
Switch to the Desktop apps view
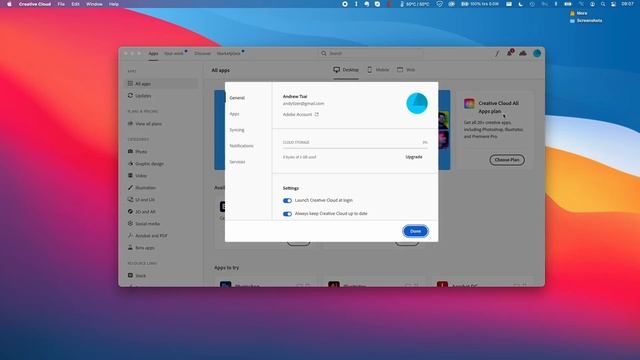346,70
